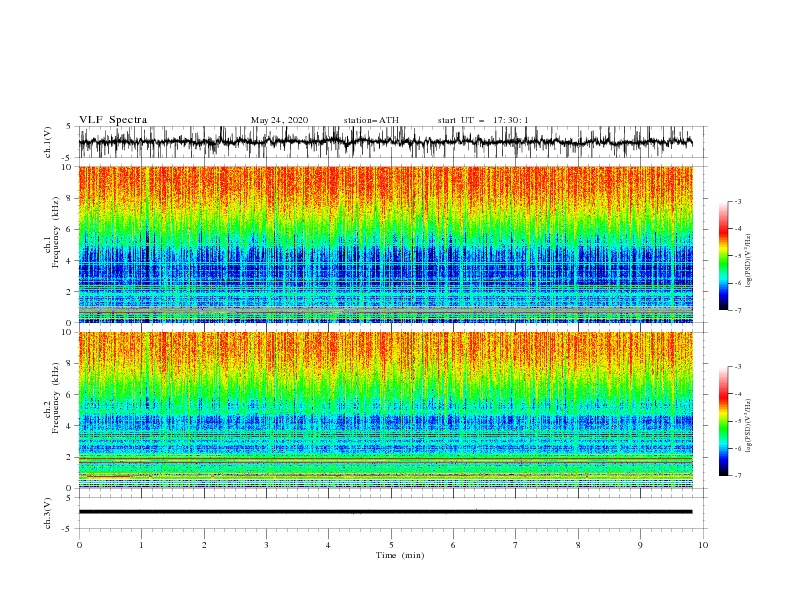Click the "-7" label on ch.1 color bar
792x612 pixels.
pyautogui.click(x=738, y=310)
